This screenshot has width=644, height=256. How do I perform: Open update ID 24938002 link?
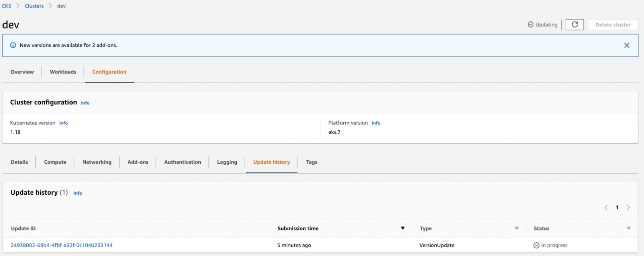pyautogui.click(x=62, y=245)
